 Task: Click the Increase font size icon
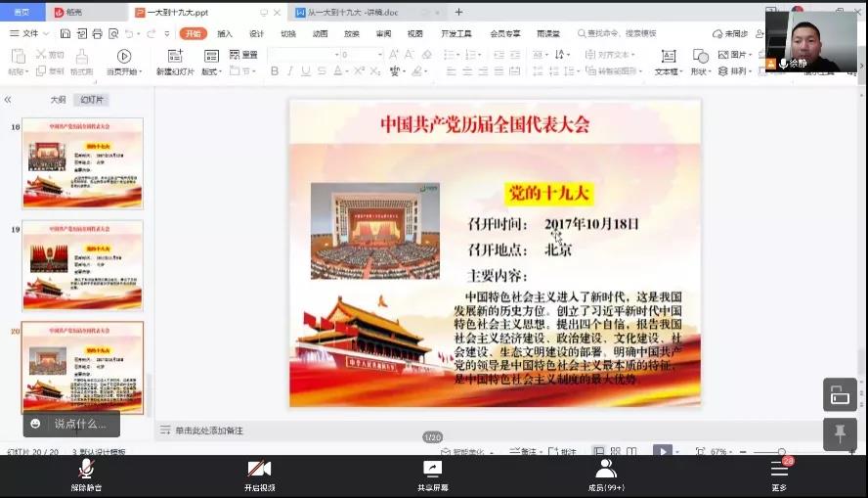(x=394, y=54)
